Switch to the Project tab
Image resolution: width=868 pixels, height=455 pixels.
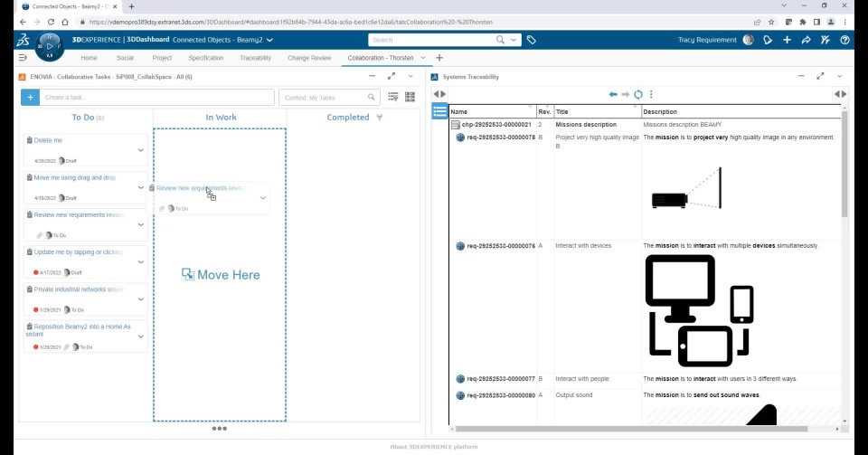tap(162, 58)
